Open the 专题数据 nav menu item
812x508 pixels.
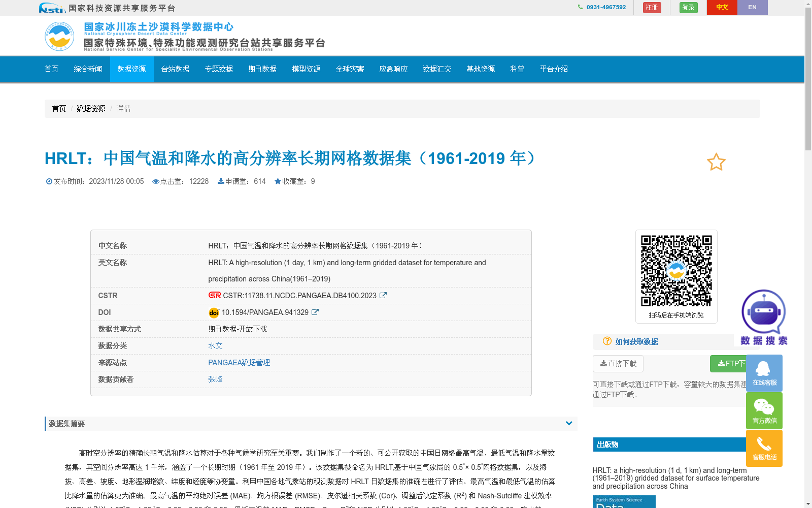(219, 69)
